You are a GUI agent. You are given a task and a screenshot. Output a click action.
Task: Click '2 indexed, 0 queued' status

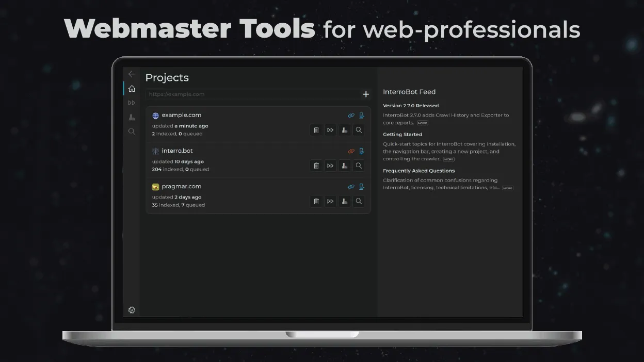pyautogui.click(x=177, y=134)
